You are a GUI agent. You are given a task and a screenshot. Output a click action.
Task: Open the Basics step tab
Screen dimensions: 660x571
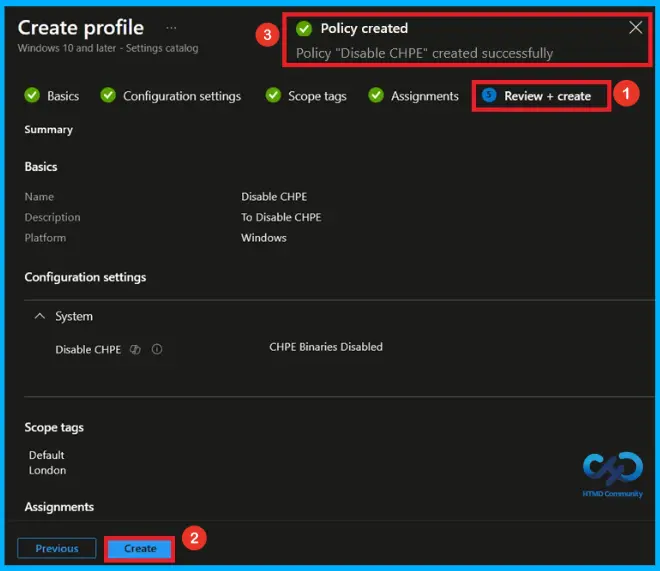point(52,96)
